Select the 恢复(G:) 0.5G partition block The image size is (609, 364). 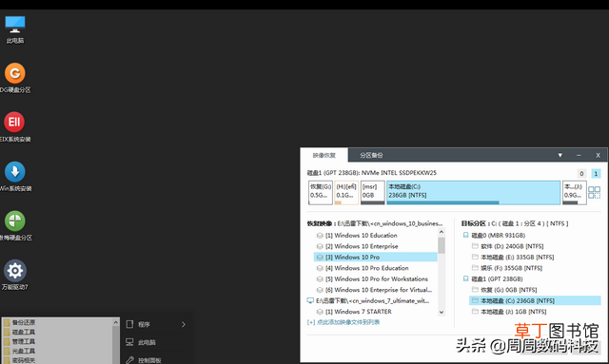[x=321, y=193]
